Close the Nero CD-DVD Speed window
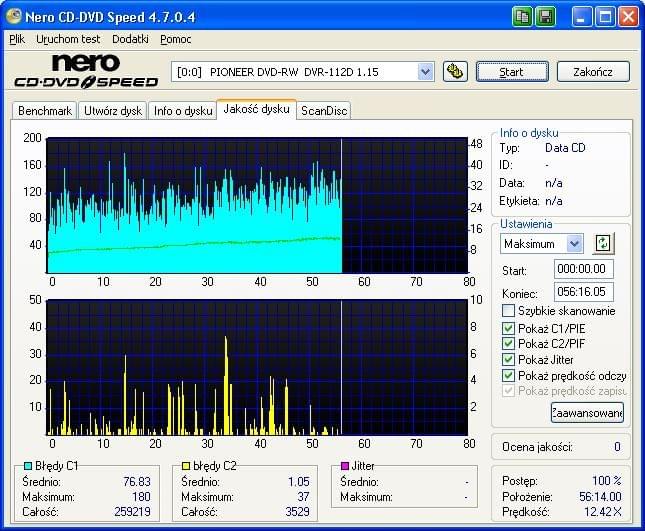This screenshot has width=645, height=531. (629, 17)
